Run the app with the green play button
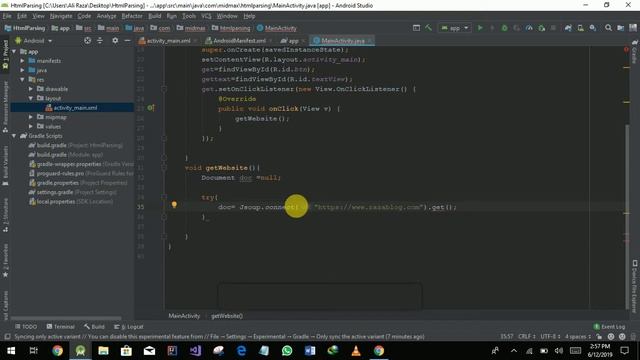This screenshot has width=640, height=360. [480, 28]
